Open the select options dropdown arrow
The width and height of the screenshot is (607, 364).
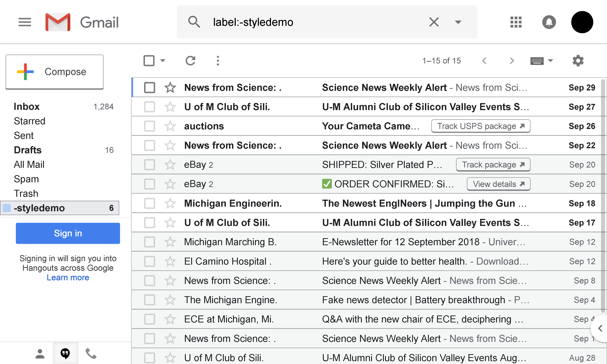point(163,60)
